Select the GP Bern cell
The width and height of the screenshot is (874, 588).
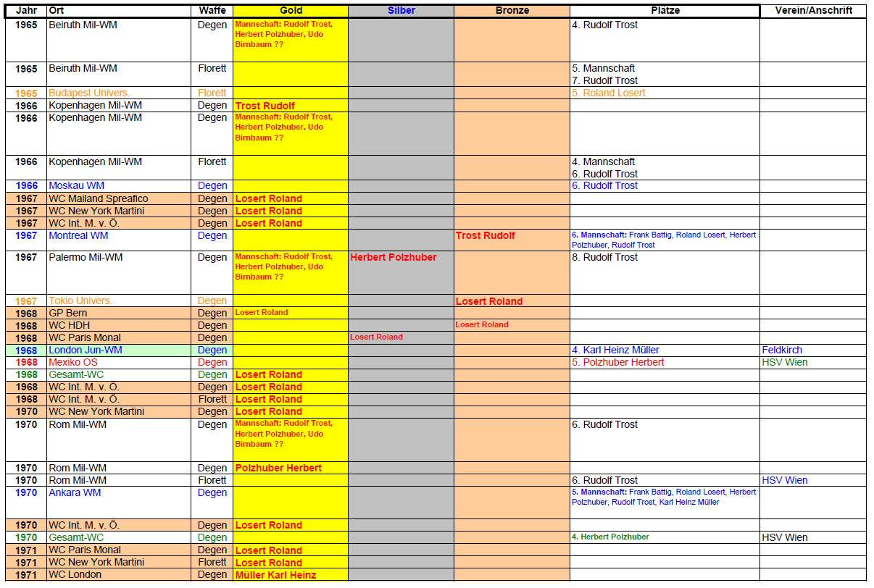point(69,313)
